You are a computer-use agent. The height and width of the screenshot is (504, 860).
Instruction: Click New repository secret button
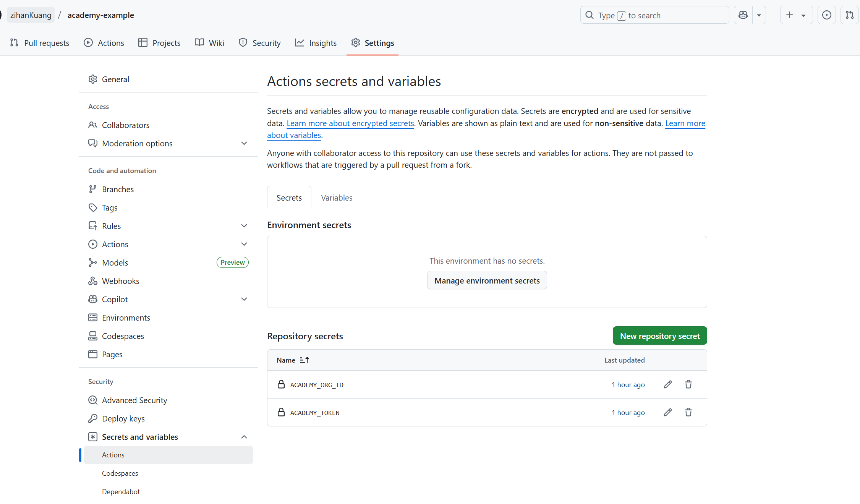tap(660, 335)
